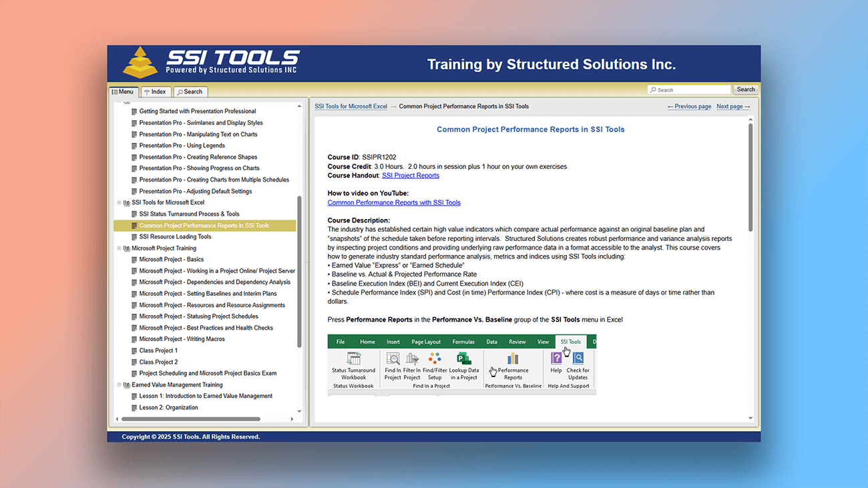Screen dimensions: 868x488
Task: Click the SSI Tools pyramid logo
Action: point(140,62)
